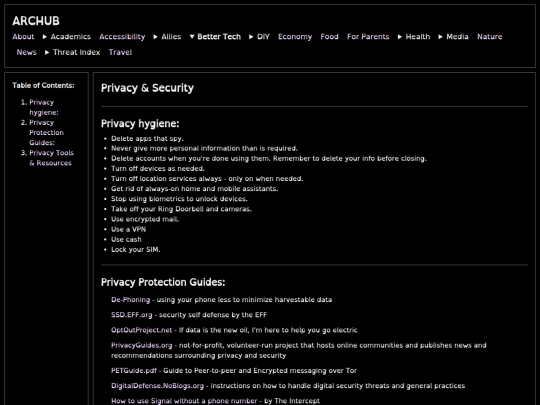
Task: Open How to use Signal without phone number
Action: 184,401
